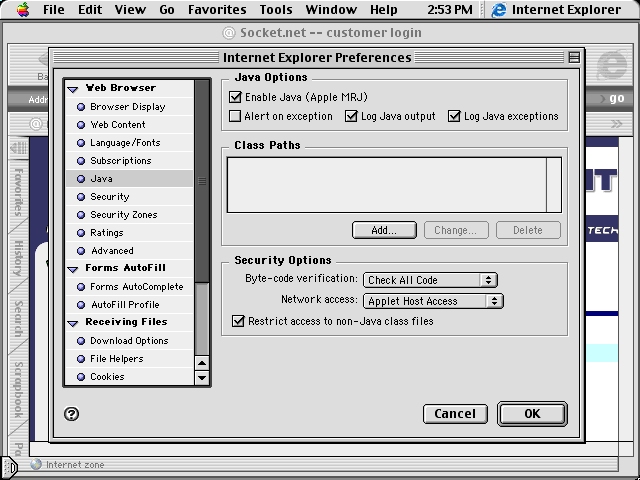Select Advanced preferences

pyautogui.click(x=129, y=251)
